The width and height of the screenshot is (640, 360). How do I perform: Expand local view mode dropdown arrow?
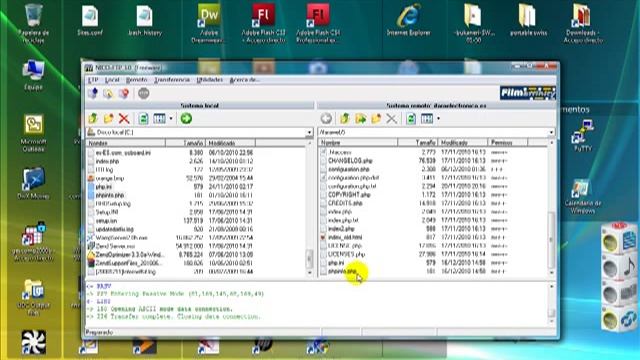(171, 119)
